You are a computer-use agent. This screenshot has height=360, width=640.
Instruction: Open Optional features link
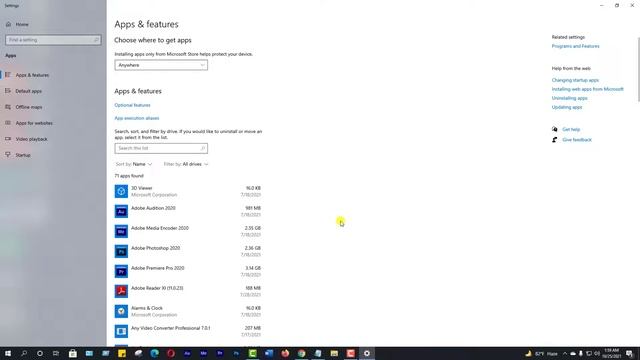pos(132,105)
